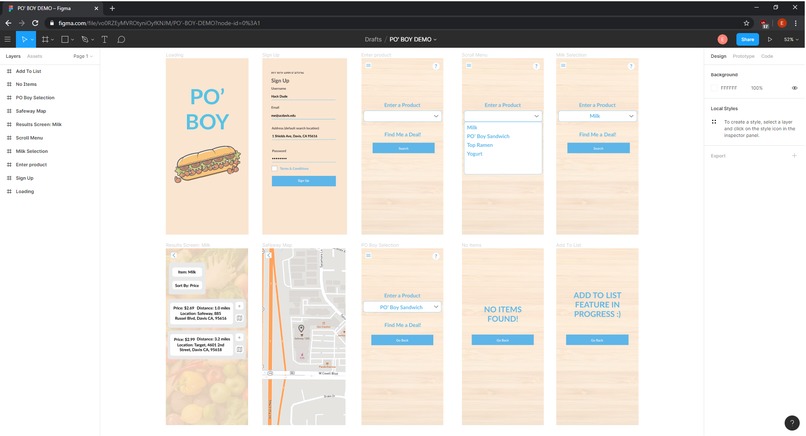The image size is (806, 436).
Task: Click hamburger icon on Scroll Menu frame
Action: click(469, 65)
